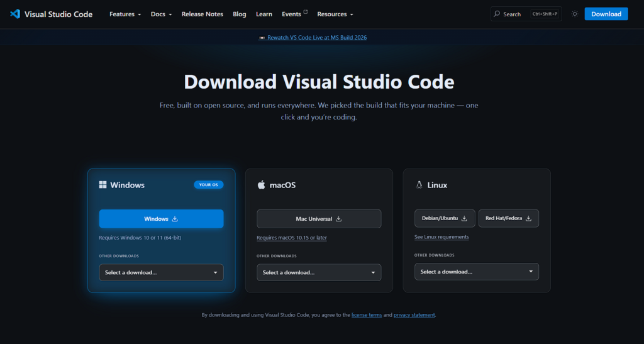The image size is (644, 344).
Task: Open the Blog page
Action: click(240, 14)
